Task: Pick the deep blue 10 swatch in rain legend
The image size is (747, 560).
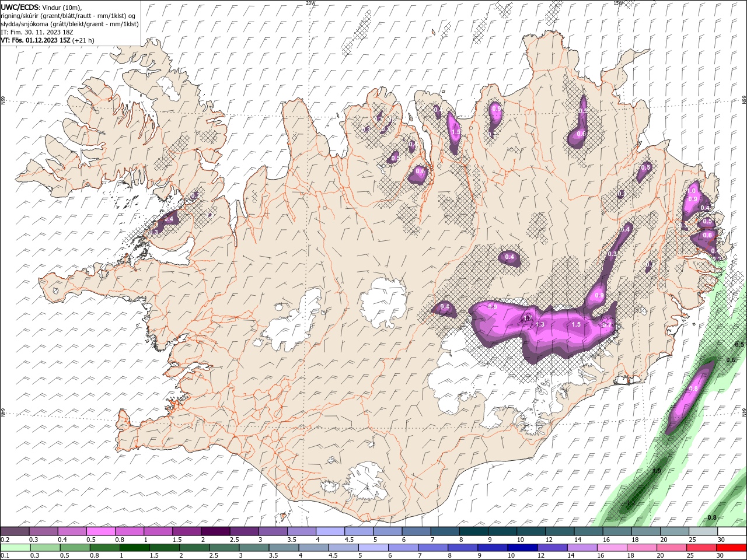Action: pos(522,548)
